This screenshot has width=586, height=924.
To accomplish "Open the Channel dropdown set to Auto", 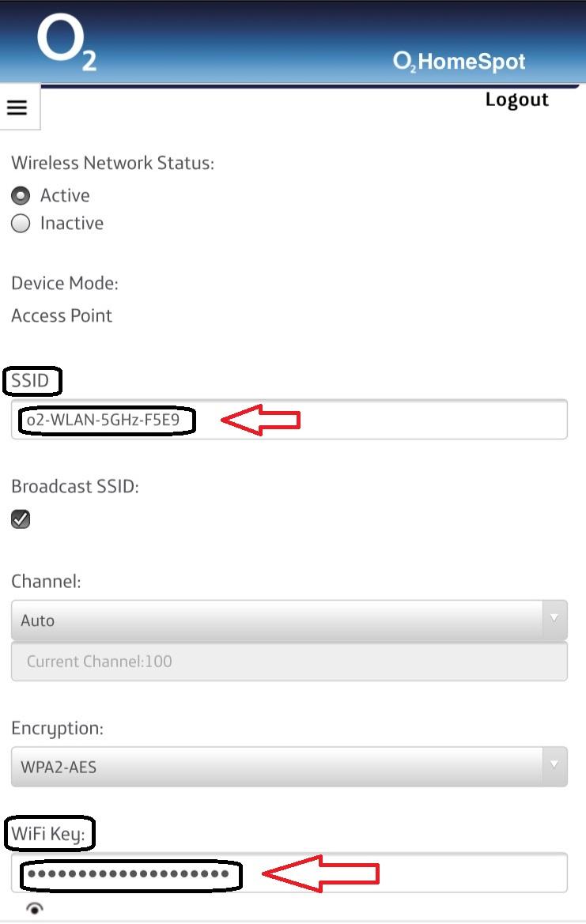I will point(289,620).
